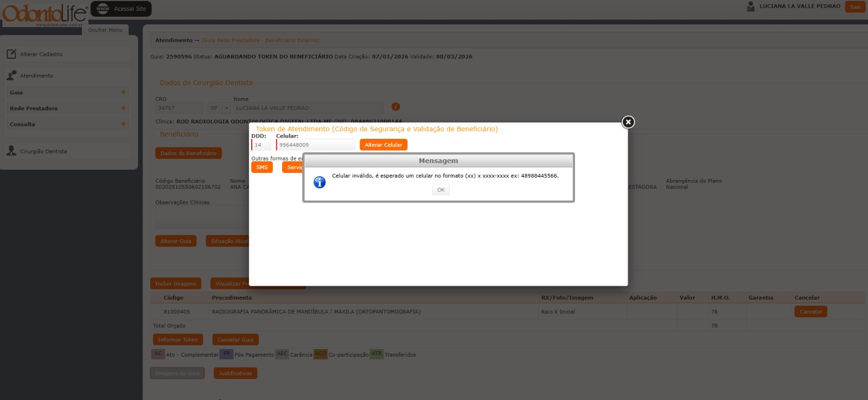Expand the Consulta menu section
This screenshot has width=868, height=400.
point(123,124)
